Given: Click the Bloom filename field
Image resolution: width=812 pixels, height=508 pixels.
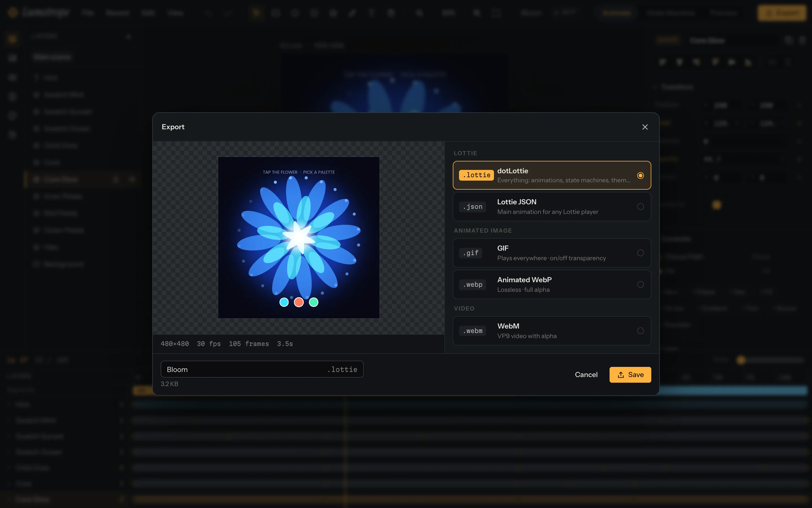Looking at the screenshot, I should 262,369.
